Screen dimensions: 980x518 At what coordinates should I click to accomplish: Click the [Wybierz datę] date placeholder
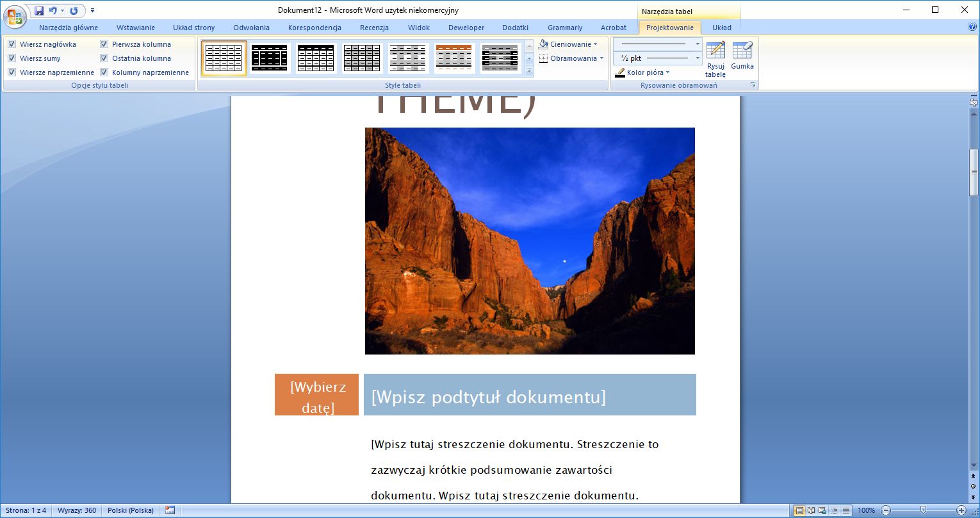317,395
